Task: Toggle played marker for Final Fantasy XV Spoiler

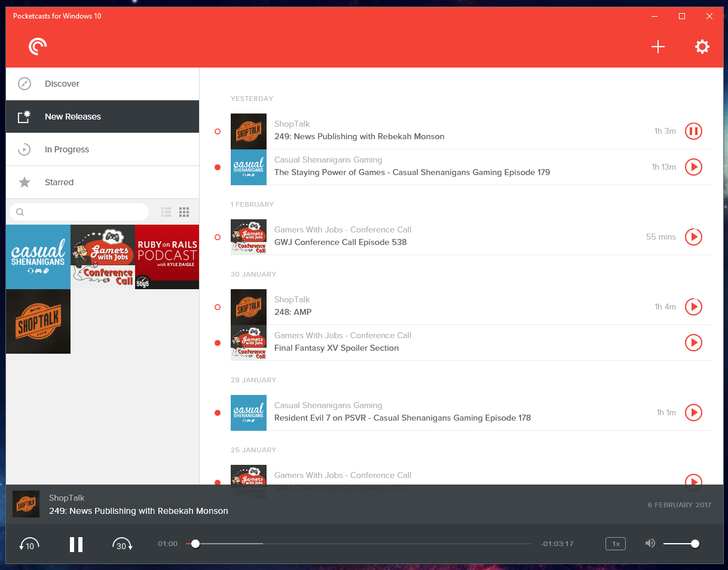Action: [x=218, y=343]
